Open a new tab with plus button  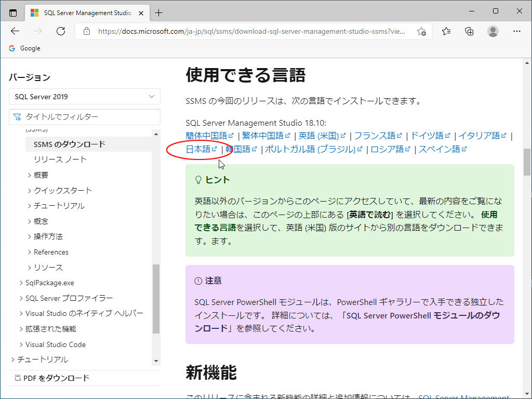[x=159, y=12]
